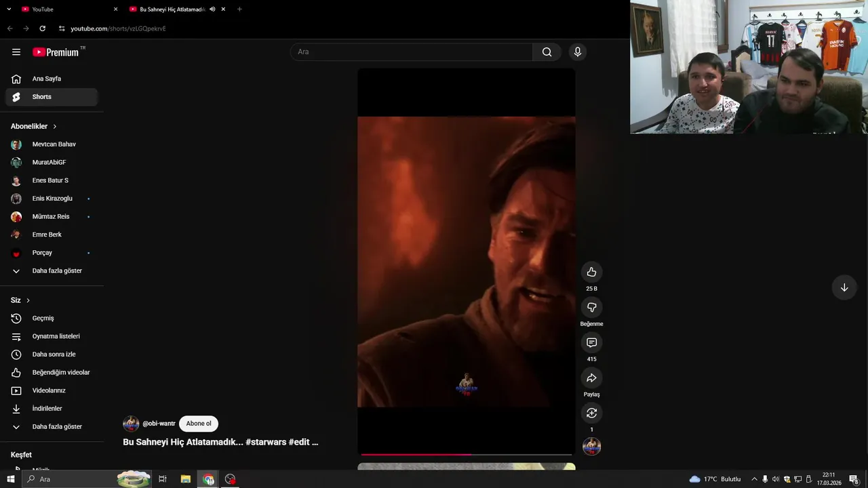Select Shorts in sidebar
The image size is (868, 488).
(52, 97)
